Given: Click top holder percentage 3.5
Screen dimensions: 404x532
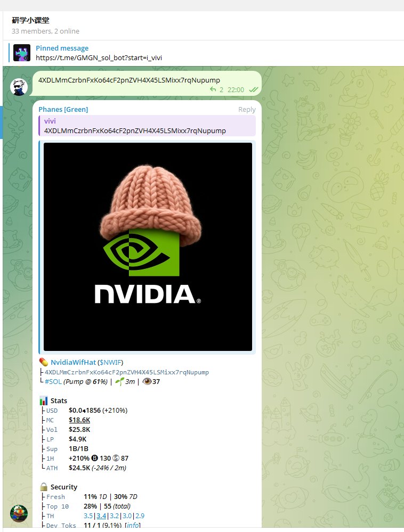Looking at the screenshot, I should pos(88,515).
